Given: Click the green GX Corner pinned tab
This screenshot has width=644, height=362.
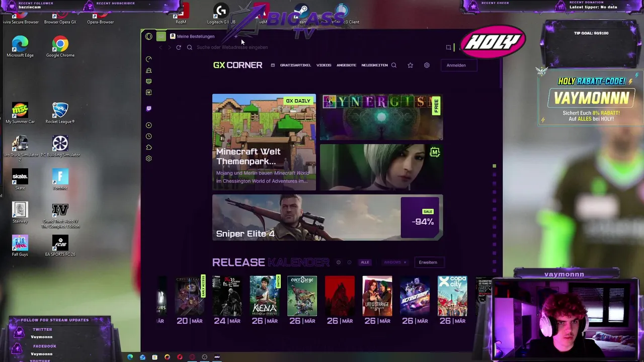Looking at the screenshot, I should (161, 36).
